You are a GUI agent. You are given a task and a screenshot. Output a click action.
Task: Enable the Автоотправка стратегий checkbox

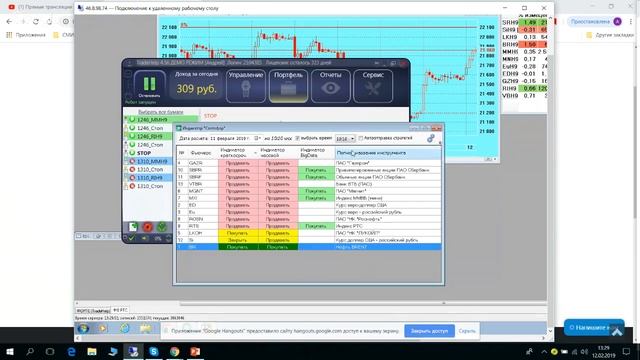[x=360, y=138]
